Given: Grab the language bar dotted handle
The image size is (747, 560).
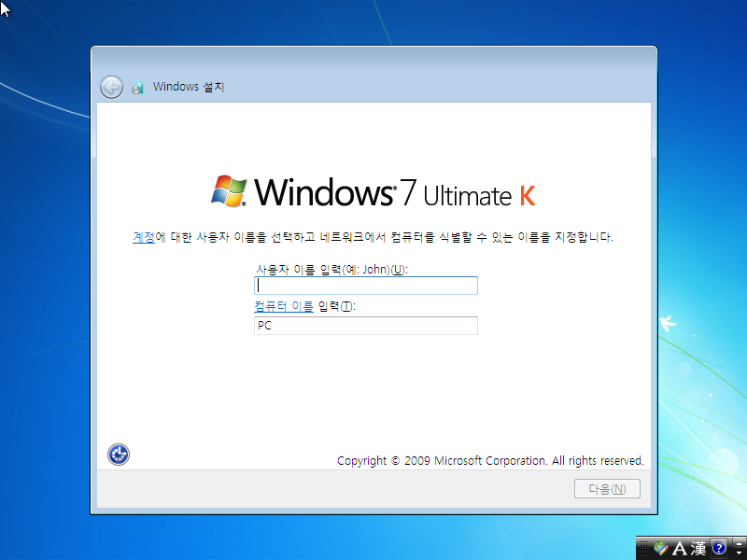Looking at the screenshot, I should click(x=642, y=549).
